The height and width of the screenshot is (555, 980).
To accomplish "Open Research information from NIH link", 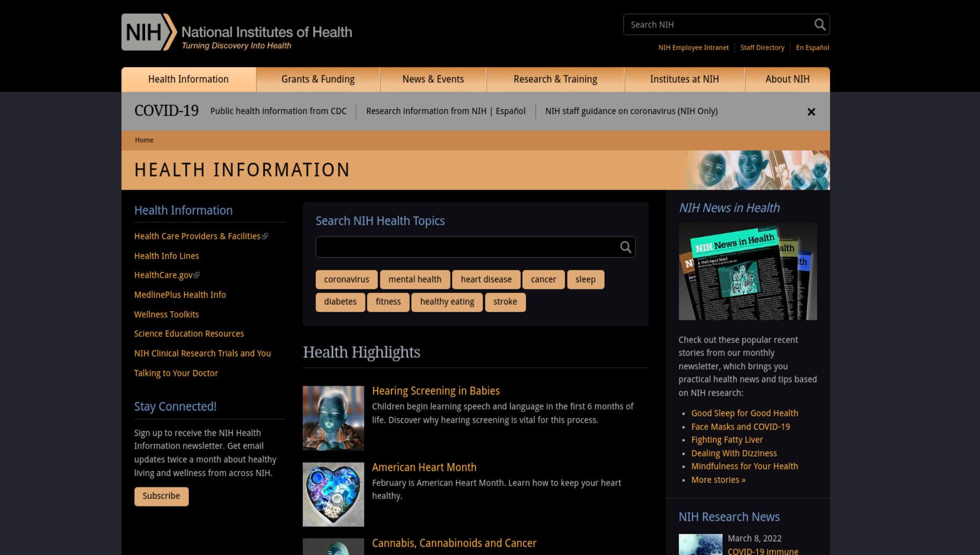I will [x=426, y=111].
